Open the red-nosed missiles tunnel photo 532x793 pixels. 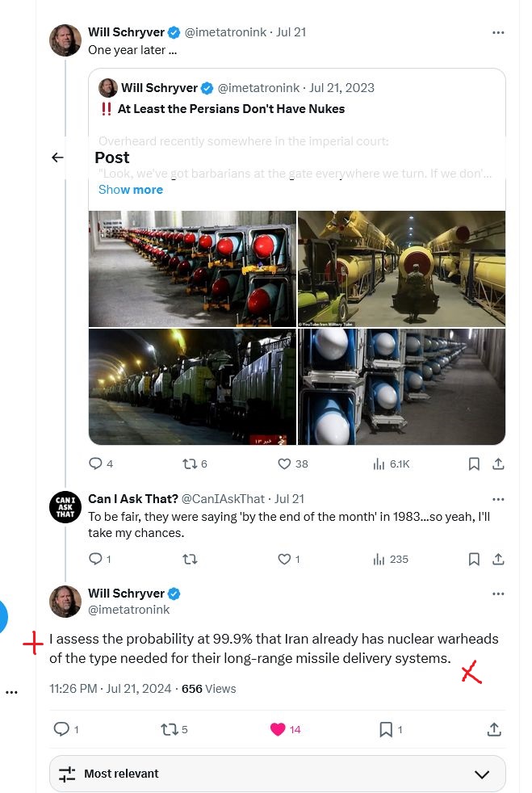192,269
